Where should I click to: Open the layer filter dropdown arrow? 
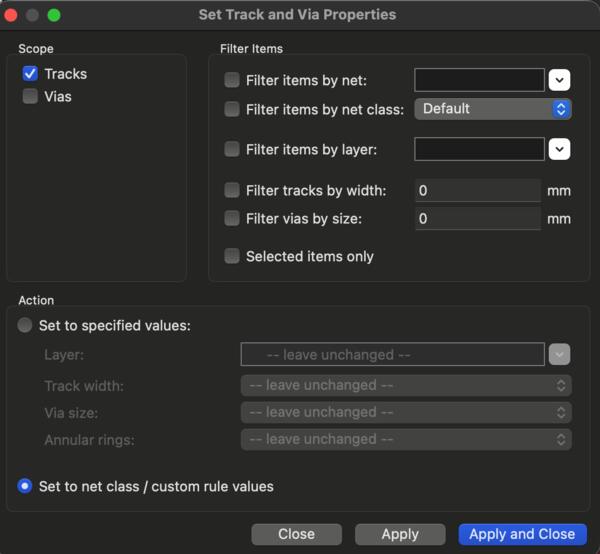pos(559,149)
